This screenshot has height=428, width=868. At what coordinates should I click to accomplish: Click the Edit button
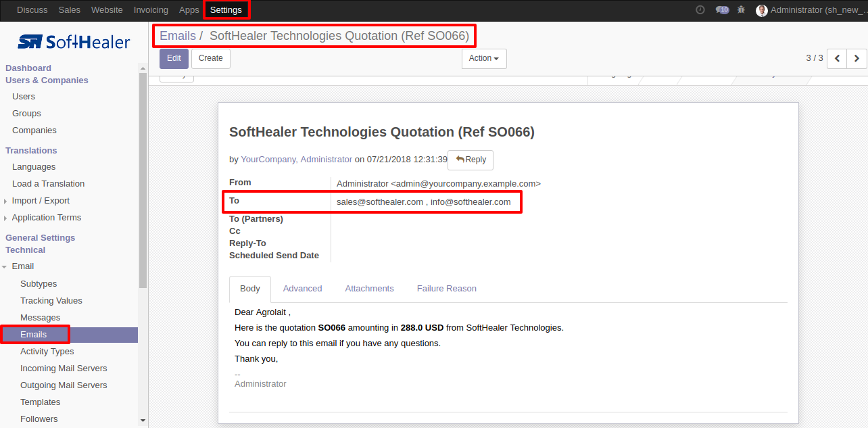click(174, 58)
